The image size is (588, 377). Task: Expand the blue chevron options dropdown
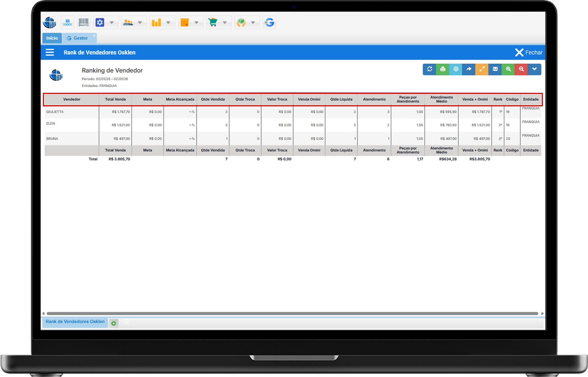pyautogui.click(x=534, y=69)
